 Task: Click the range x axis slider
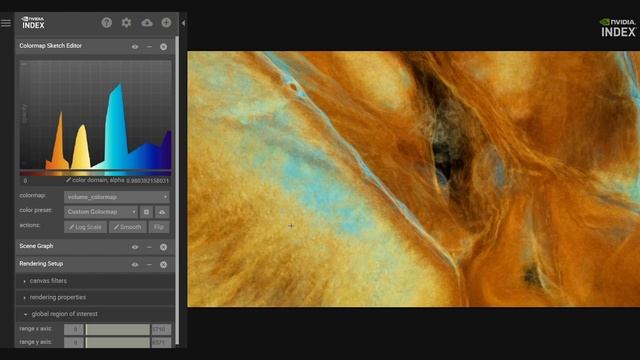[118, 329]
